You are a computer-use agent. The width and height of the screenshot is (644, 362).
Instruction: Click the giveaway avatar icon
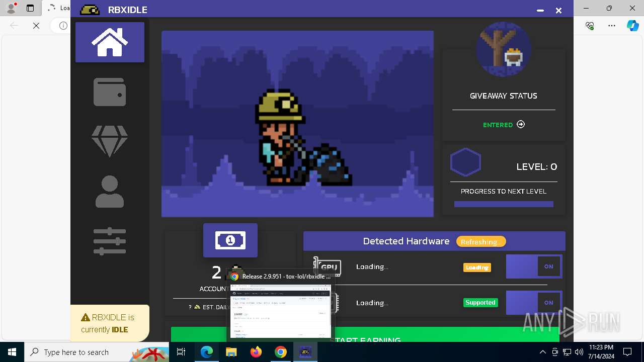pyautogui.click(x=504, y=49)
